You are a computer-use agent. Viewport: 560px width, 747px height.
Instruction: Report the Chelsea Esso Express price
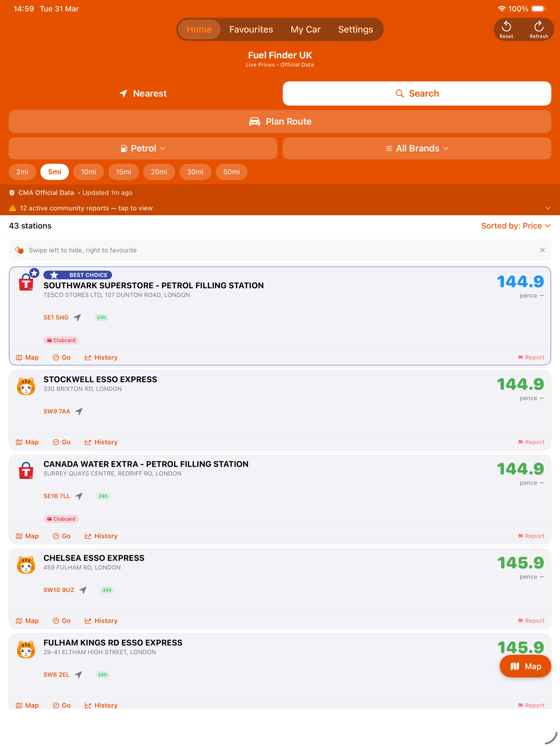coord(531,620)
